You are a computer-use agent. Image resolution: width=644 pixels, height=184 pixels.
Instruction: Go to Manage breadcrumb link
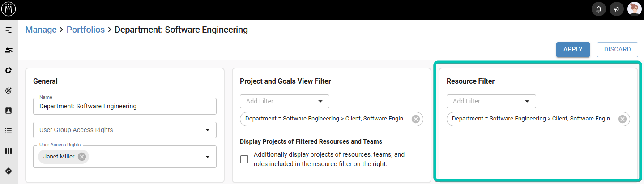tap(41, 30)
